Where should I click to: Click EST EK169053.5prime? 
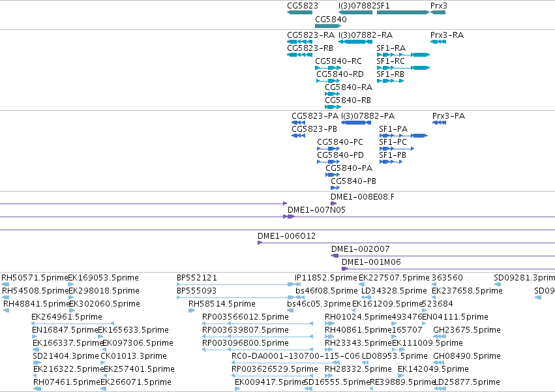(103, 279)
